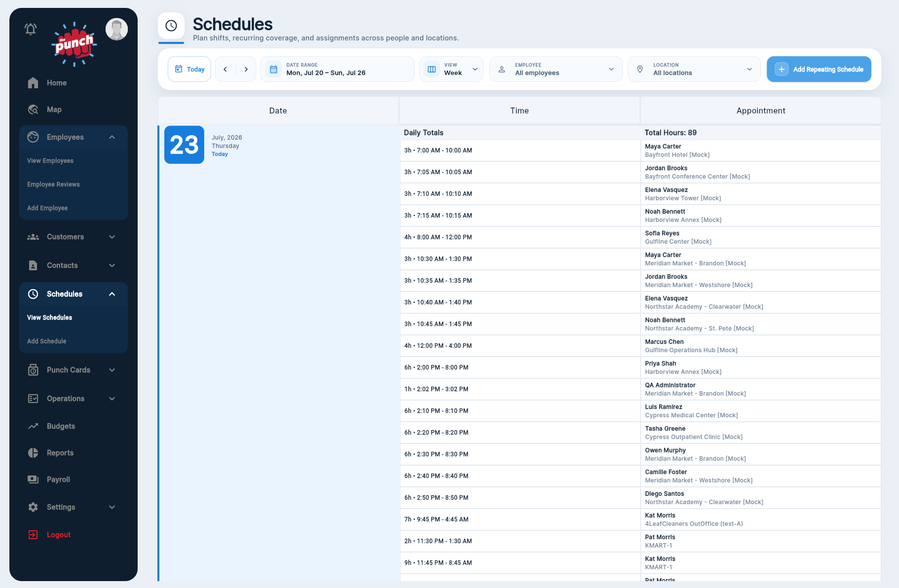Expand the Punch Cards section chevron
This screenshot has height=588, width=899.
coord(112,370)
